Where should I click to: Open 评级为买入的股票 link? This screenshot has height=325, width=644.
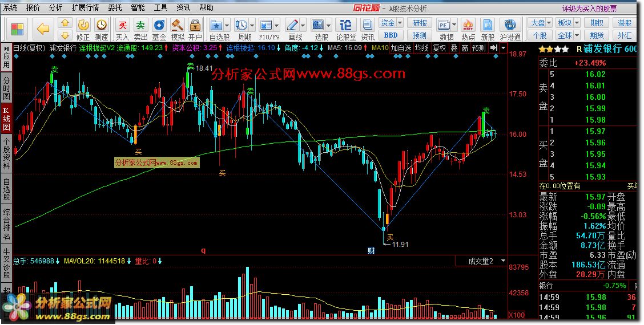589,8
